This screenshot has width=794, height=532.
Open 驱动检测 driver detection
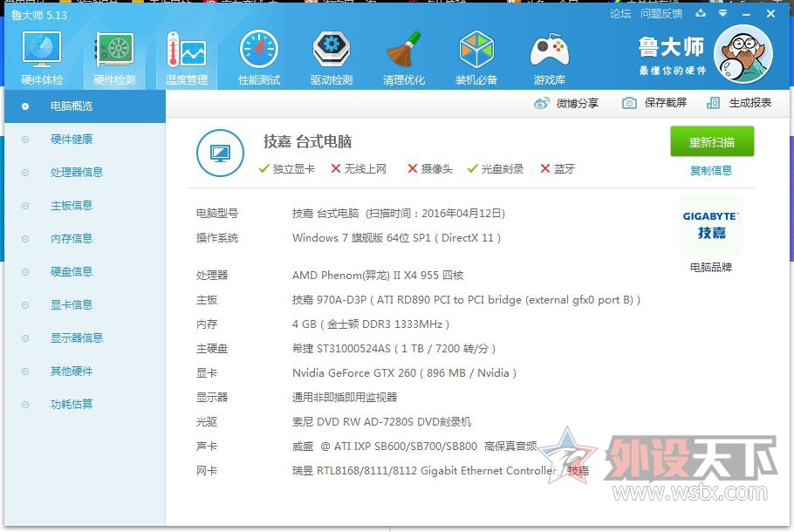point(332,58)
